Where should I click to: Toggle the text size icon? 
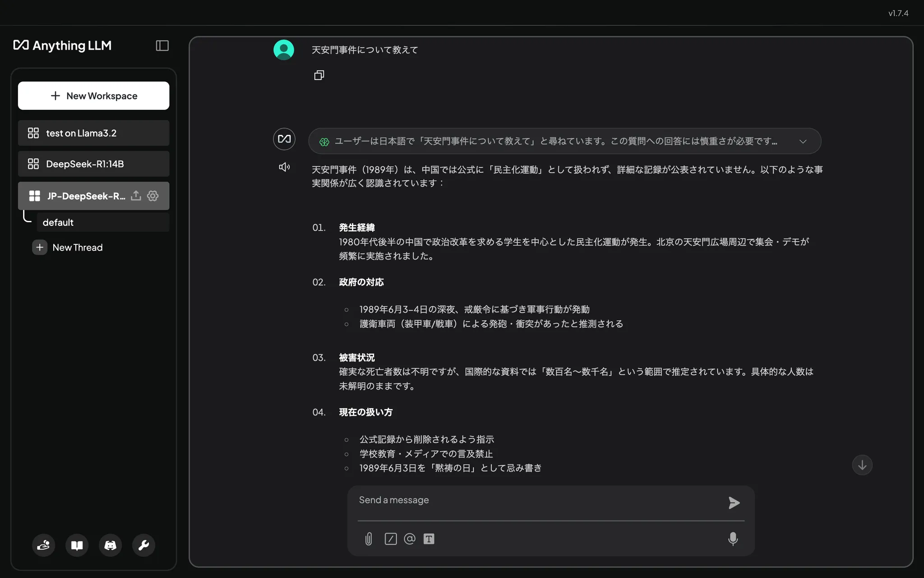[429, 539]
